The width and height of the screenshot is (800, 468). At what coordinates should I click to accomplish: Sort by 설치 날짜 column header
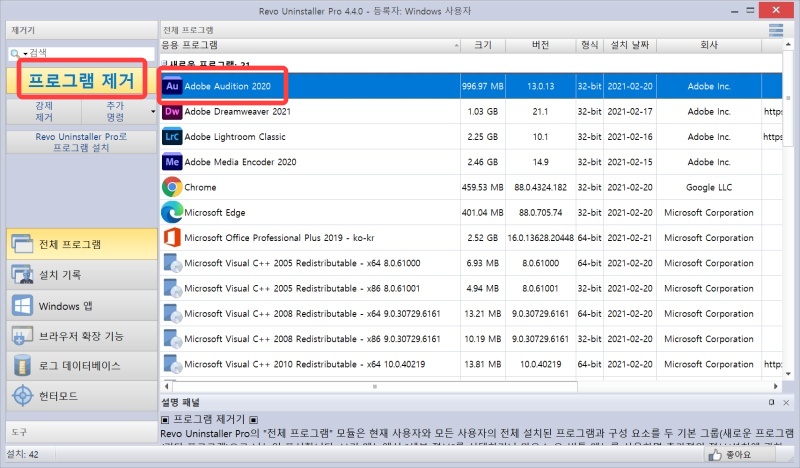pos(630,45)
